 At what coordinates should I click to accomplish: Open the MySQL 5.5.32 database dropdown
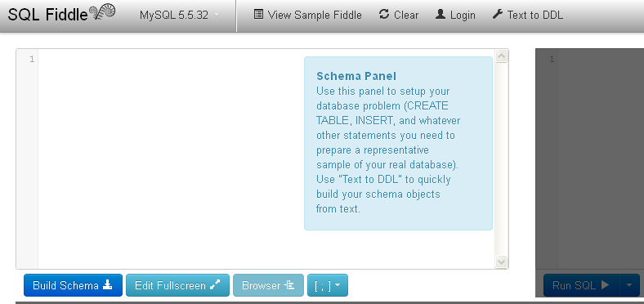coord(180,16)
